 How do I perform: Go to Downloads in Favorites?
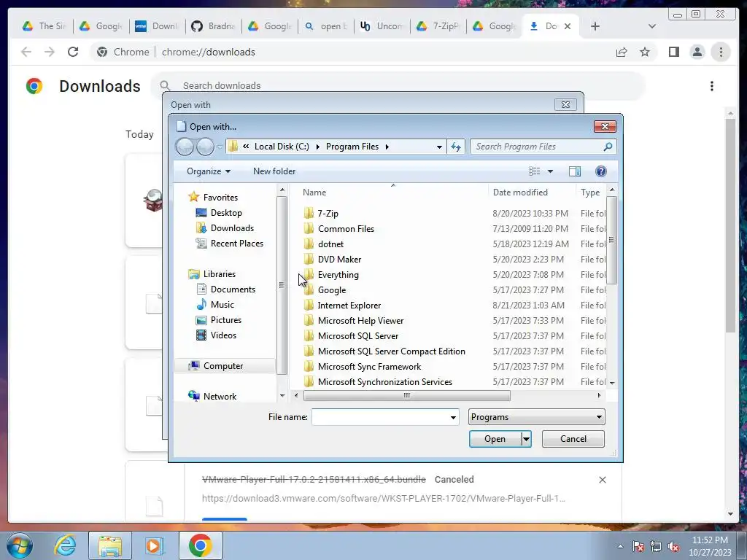(232, 228)
